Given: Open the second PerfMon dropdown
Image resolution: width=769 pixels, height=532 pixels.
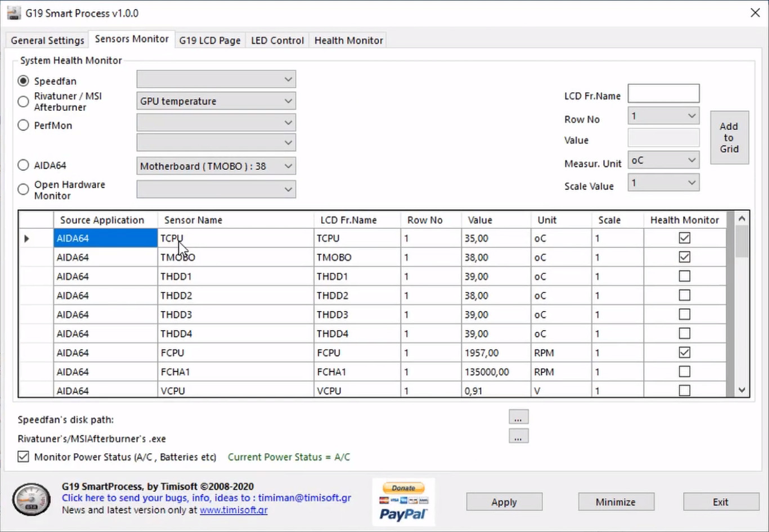Looking at the screenshot, I should (216, 143).
